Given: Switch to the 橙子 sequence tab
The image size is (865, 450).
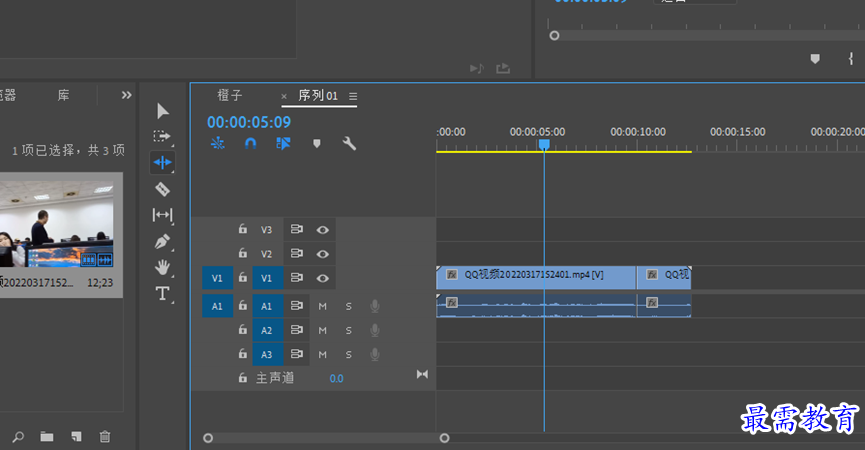Looking at the screenshot, I should (x=230, y=95).
